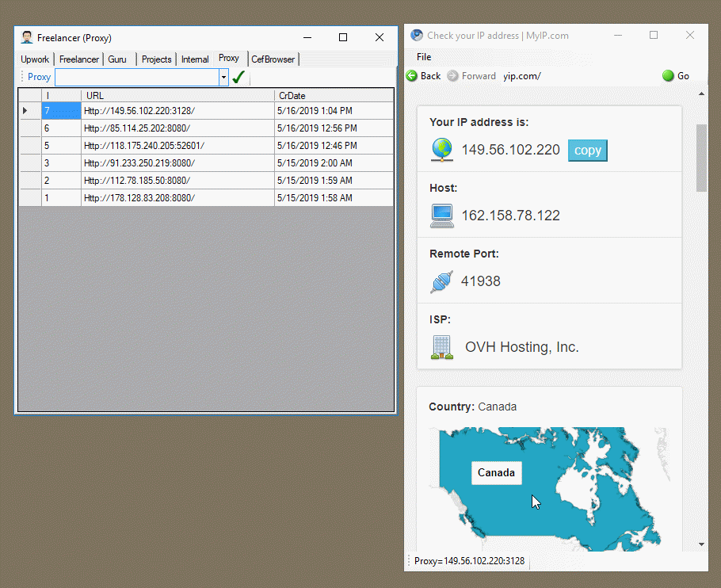Sort table by the URL column header
721x588 pixels.
178,96
